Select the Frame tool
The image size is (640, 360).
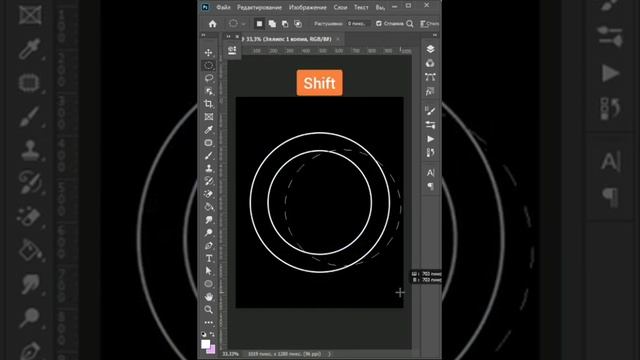(x=209, y=117)
